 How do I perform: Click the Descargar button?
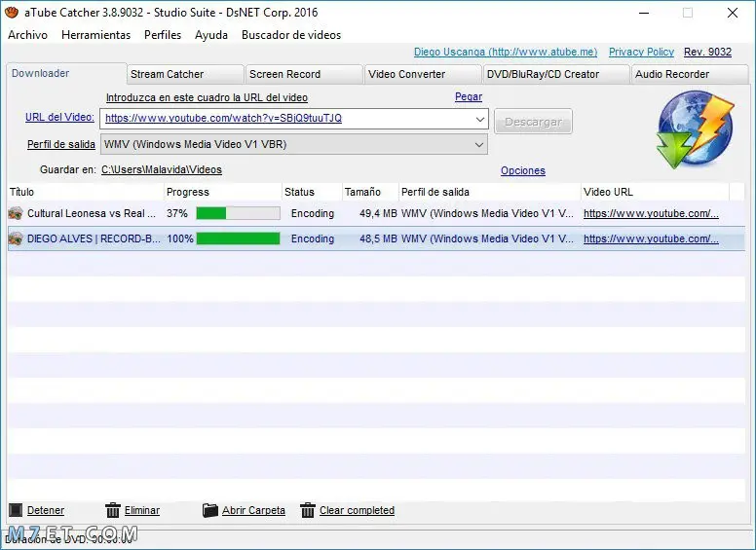pos(533,122)
